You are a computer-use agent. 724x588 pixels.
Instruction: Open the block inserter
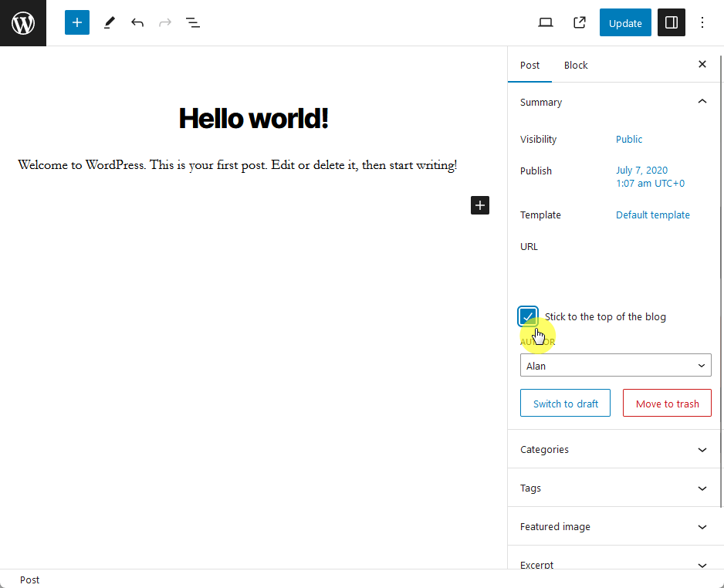pos(76,22)
